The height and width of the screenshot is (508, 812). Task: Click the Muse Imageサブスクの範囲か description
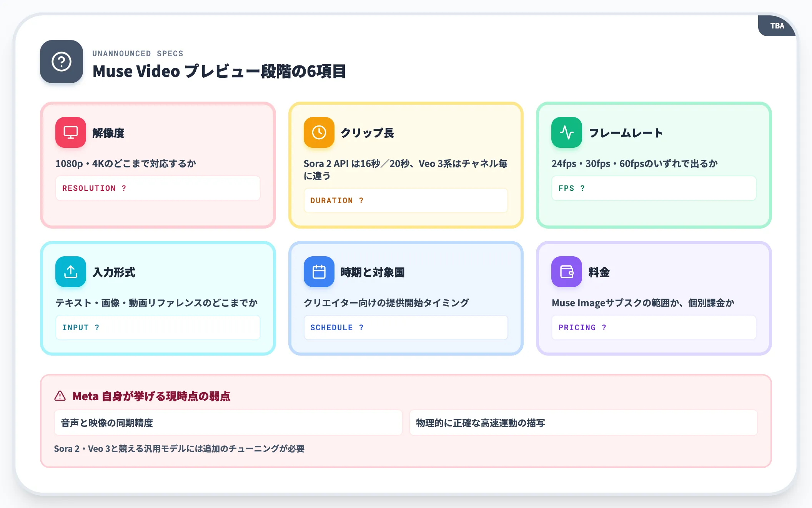(x=643, y=303)
